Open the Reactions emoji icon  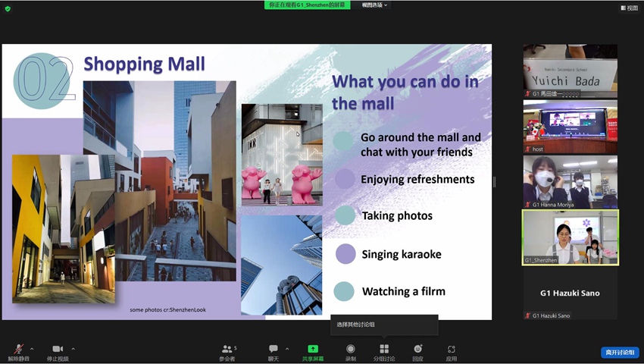(x=417, y=350)
